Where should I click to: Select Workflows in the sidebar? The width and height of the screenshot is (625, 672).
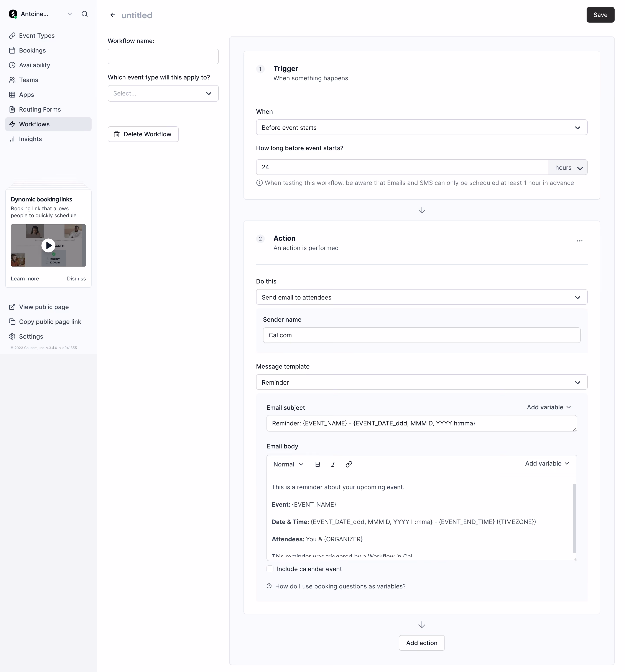(48, 124)
